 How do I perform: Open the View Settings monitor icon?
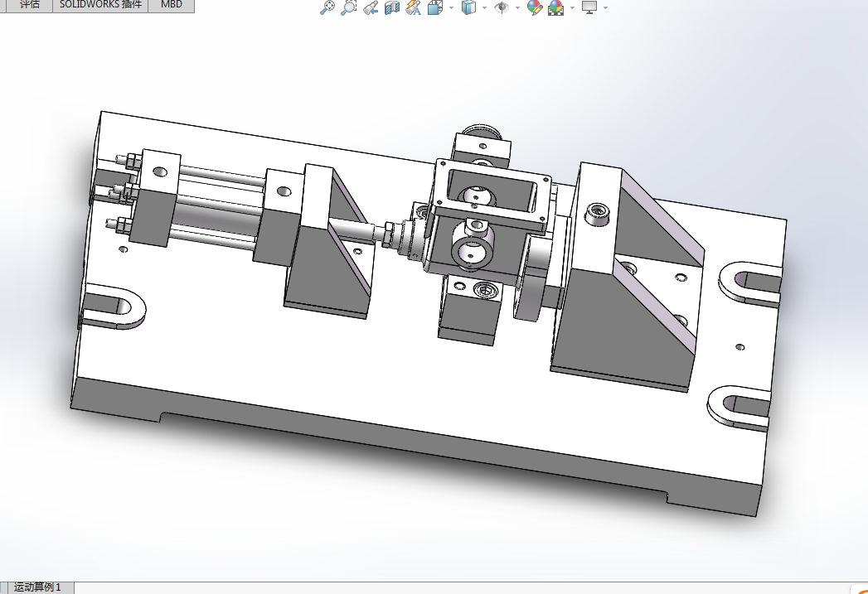(x=589, y=7)
